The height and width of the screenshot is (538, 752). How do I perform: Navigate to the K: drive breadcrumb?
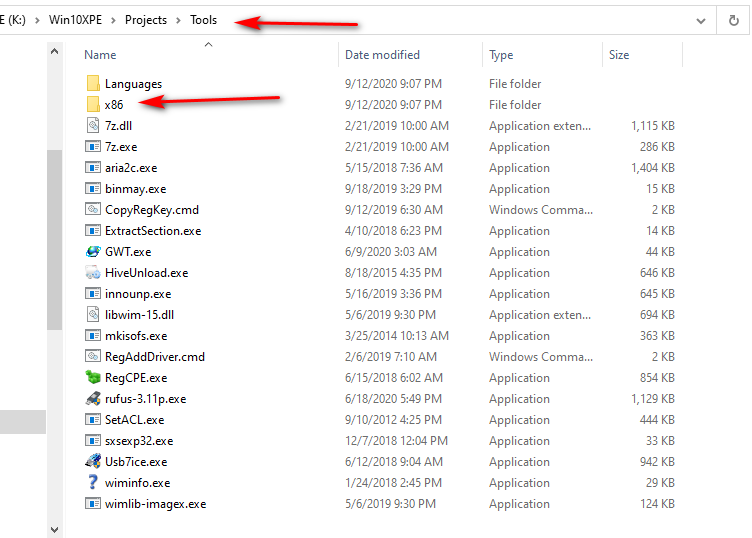click(13, 20)
